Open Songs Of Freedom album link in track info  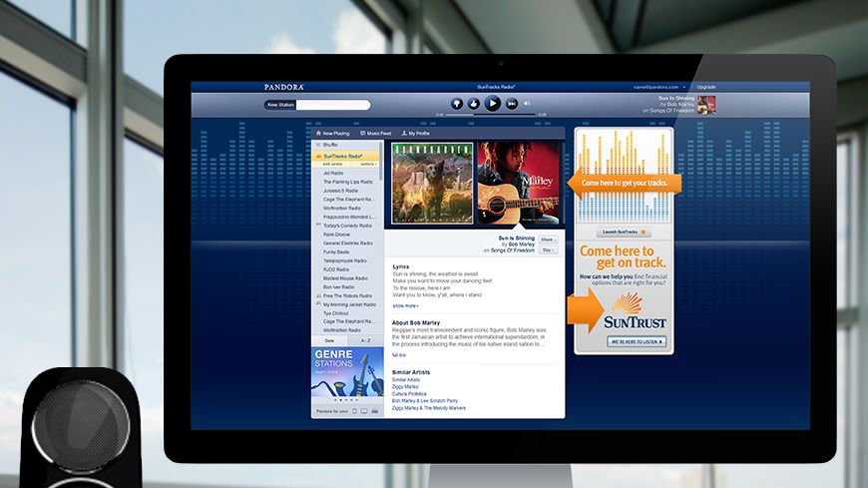click(513, 250)
